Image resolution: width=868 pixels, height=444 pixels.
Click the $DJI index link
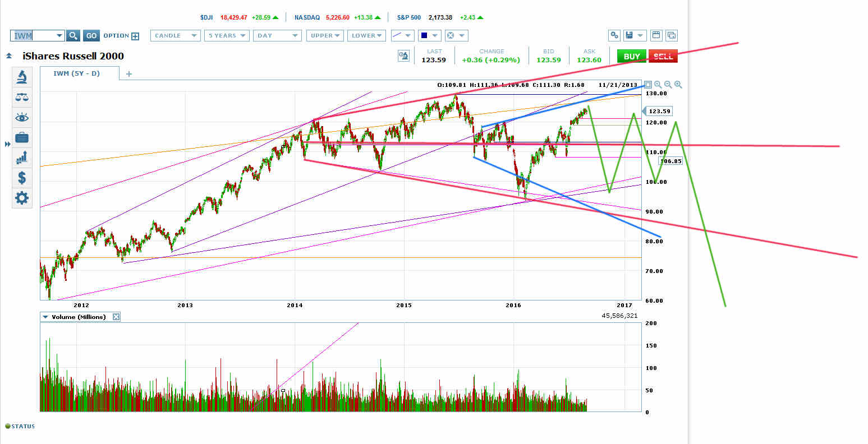(206, 17)
